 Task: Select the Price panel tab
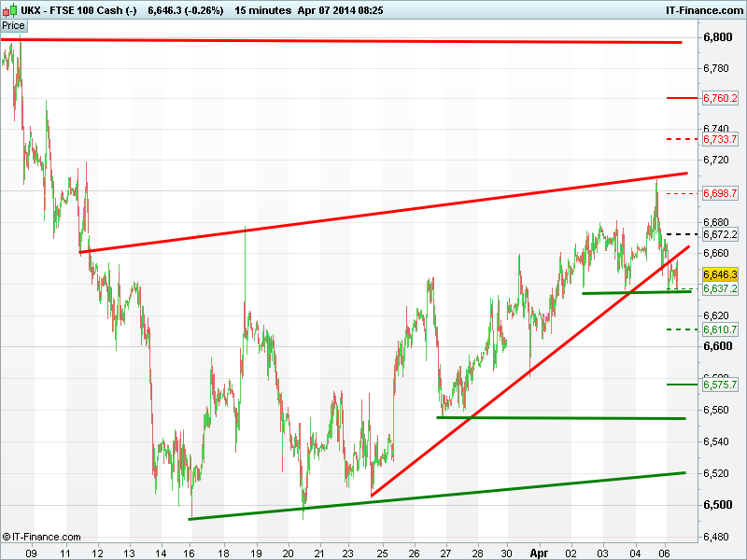(14, 25)
